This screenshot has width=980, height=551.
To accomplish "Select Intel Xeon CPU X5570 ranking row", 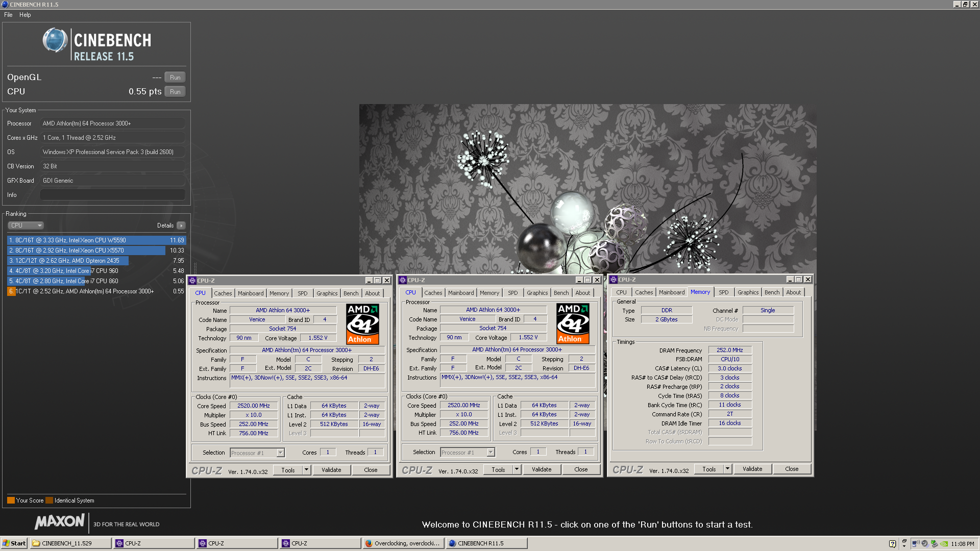I will point(96,251).
